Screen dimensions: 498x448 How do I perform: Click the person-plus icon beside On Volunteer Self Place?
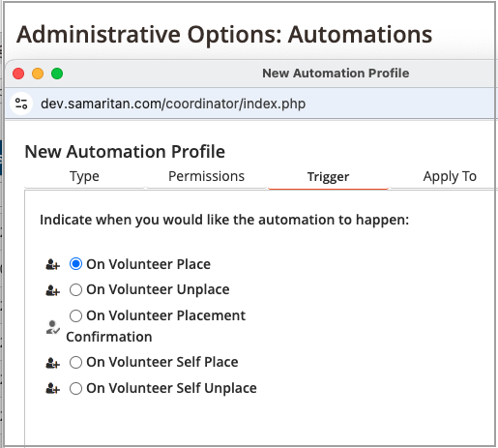tap(52, 363)
